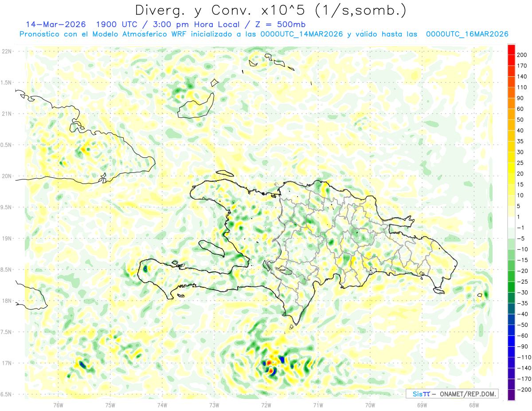
Task: Click the '73W' longitude label
Action: (x=214, y=405)
